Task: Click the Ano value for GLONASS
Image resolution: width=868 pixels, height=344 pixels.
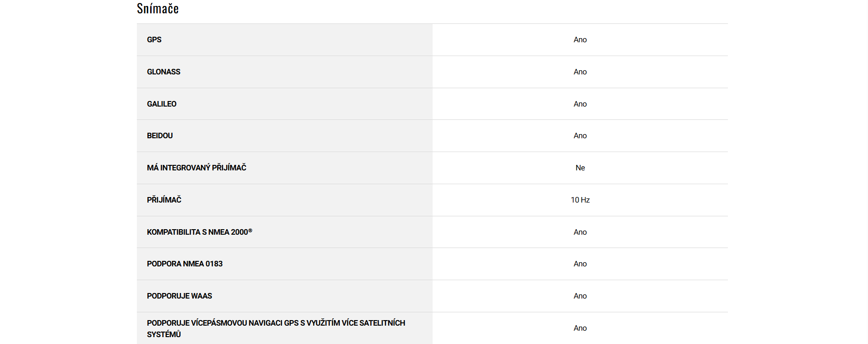Action: (x=580, y=72)
